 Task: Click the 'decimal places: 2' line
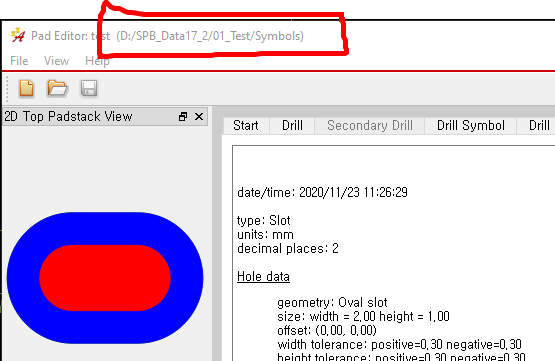(x=288, y=248)
